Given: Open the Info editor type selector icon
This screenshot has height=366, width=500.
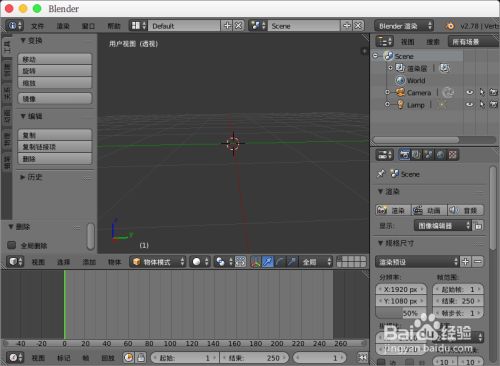Looking at the screenshot, I should click(x=15, y=26).
